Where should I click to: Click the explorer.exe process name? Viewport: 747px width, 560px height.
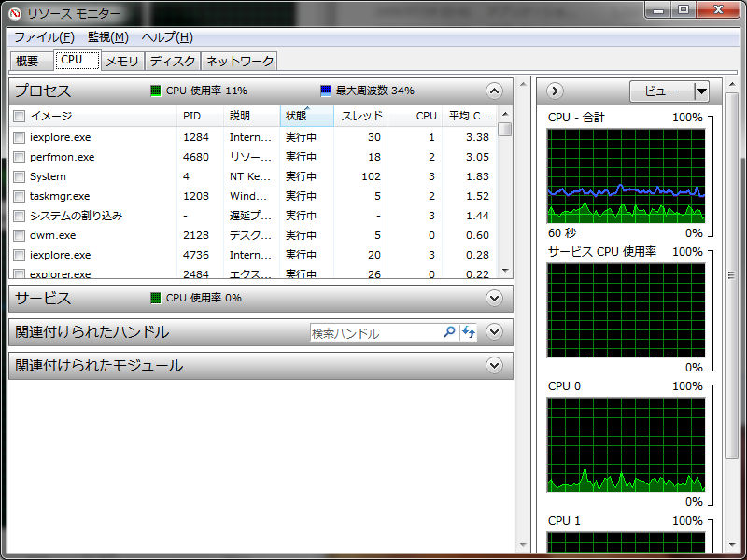click(60, 274)
